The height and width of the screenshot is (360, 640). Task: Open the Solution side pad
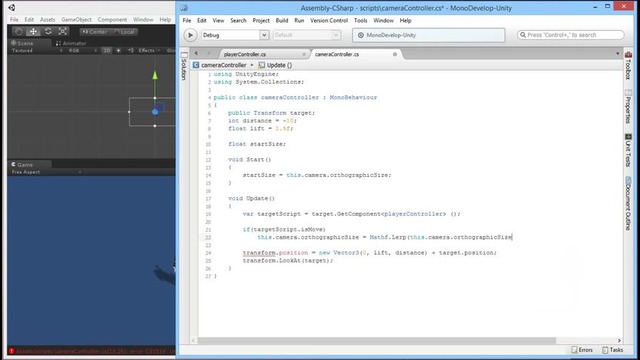click(x=184, y=65)
